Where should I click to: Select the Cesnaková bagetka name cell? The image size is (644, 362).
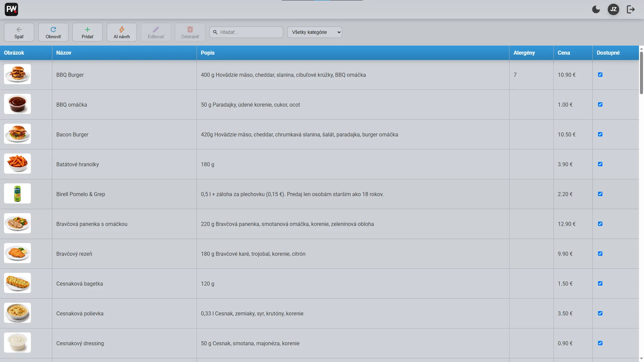pyautogui.click(x=124, y=284)
